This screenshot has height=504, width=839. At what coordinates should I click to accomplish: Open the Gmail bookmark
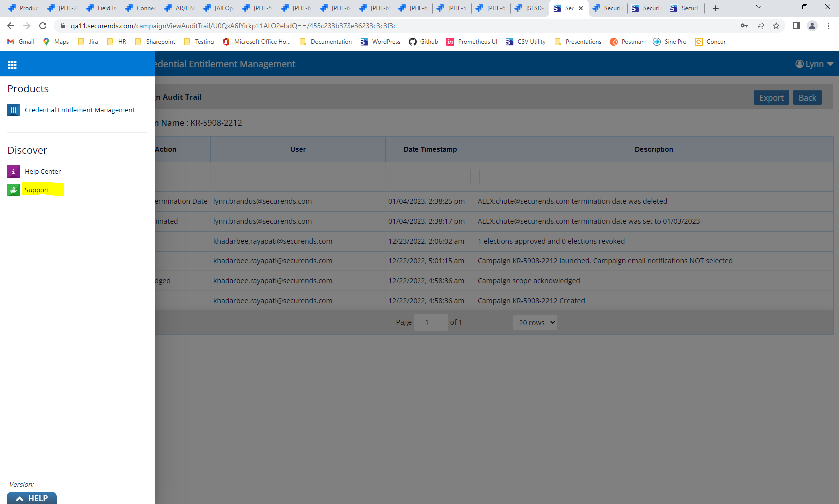click(x=20, y=42)
